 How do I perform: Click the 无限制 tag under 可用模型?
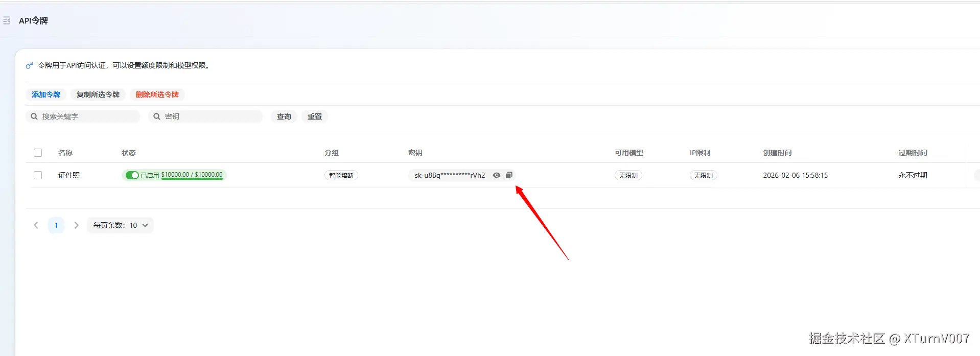coord(628,175)
